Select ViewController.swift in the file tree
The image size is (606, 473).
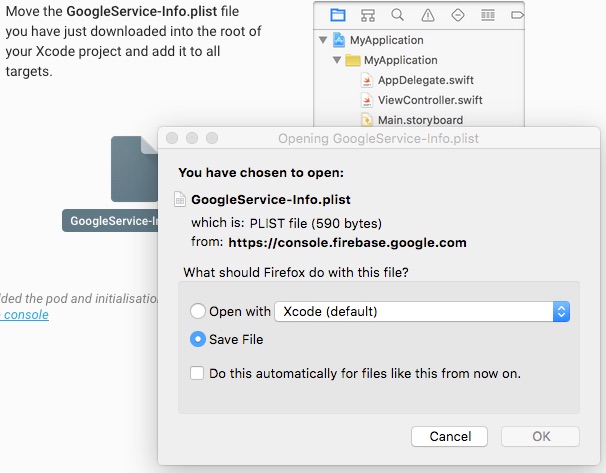click(430, 100)
